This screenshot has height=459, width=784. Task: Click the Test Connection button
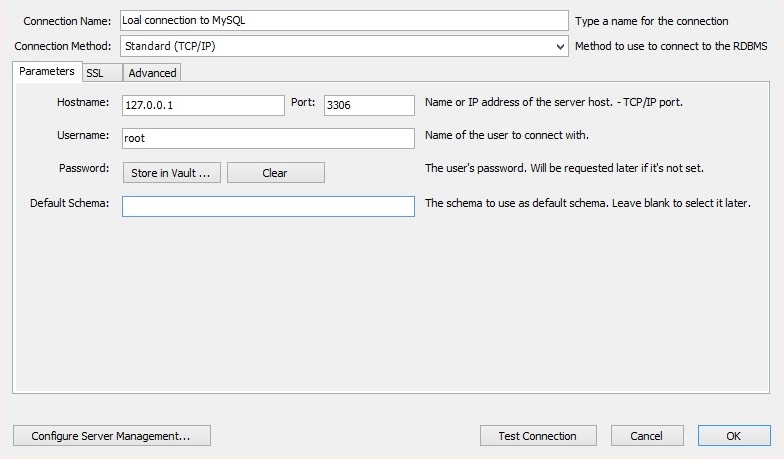point(538,436)
